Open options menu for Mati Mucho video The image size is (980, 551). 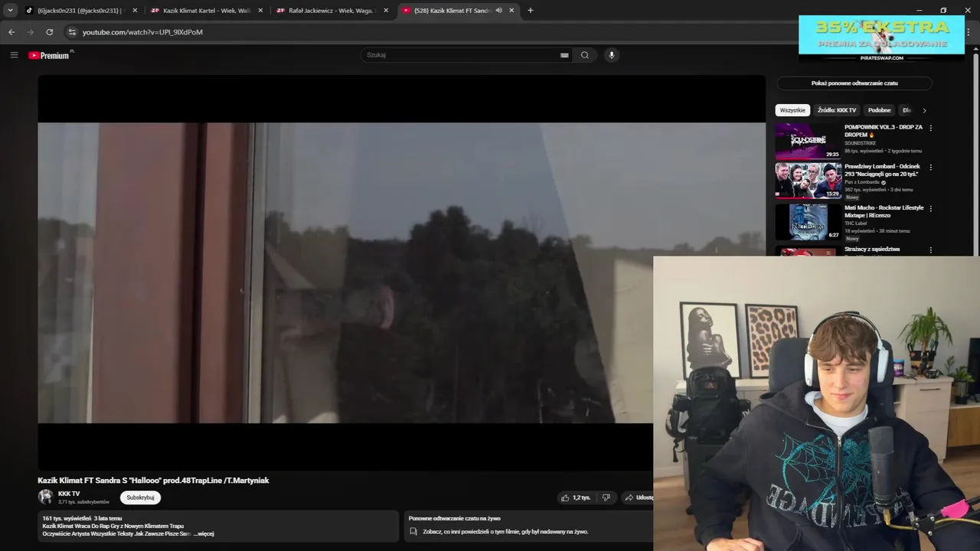pyautogui.click(x=931, y=208)
